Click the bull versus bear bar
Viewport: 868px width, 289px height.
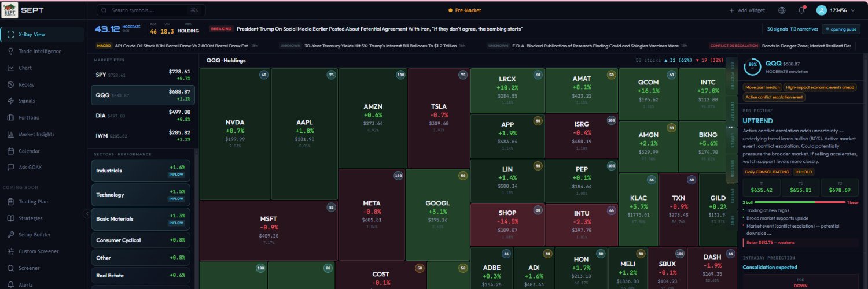pyautogui.click(x=800, y=202)
